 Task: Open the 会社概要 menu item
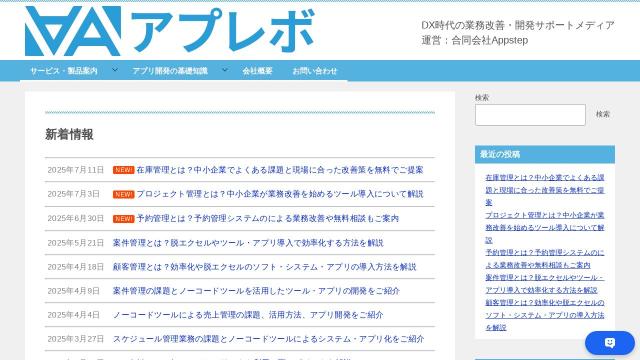pos(258,71)
